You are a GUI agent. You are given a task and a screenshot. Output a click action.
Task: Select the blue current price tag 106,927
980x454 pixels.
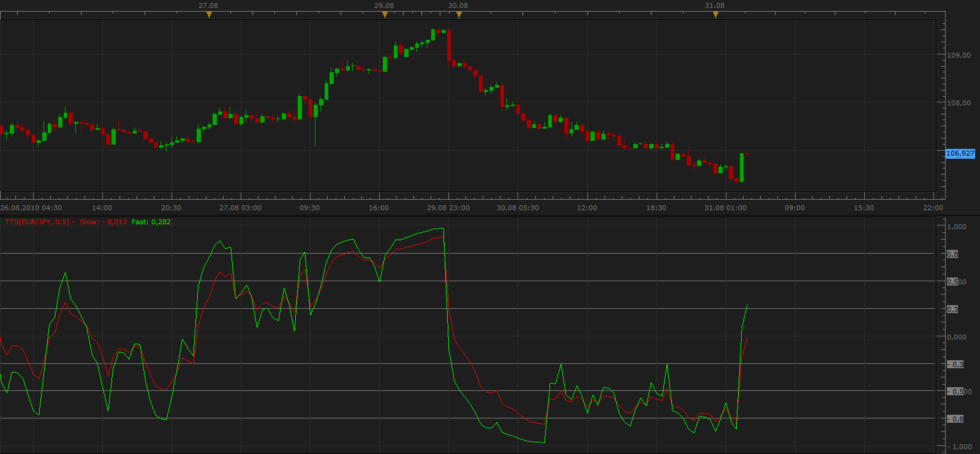960,153
